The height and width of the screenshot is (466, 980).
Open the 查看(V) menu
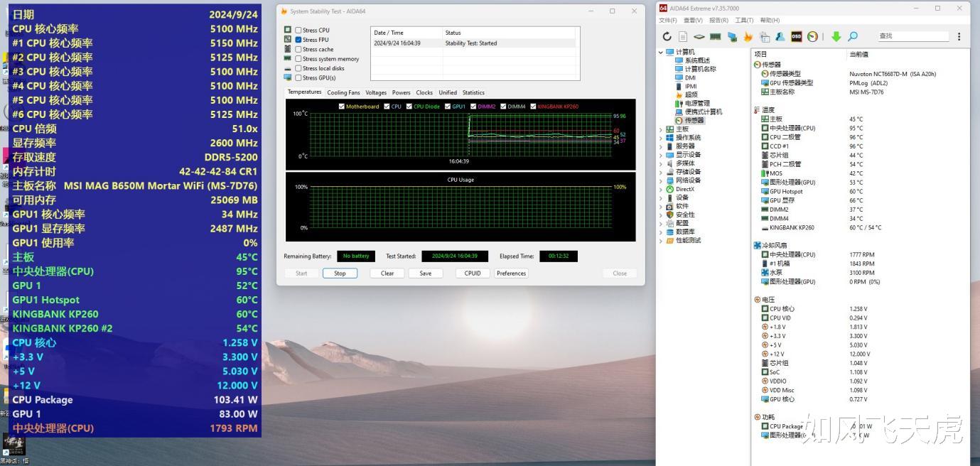coord(693,21)
